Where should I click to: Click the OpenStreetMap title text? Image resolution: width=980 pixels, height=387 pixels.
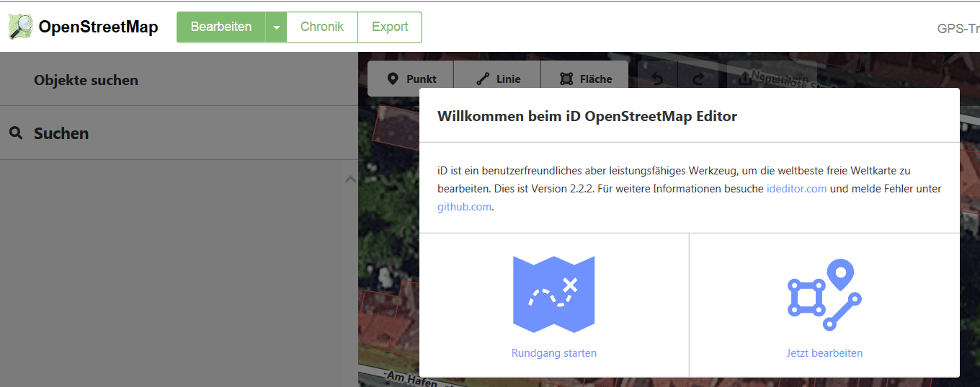click(99, 27)
